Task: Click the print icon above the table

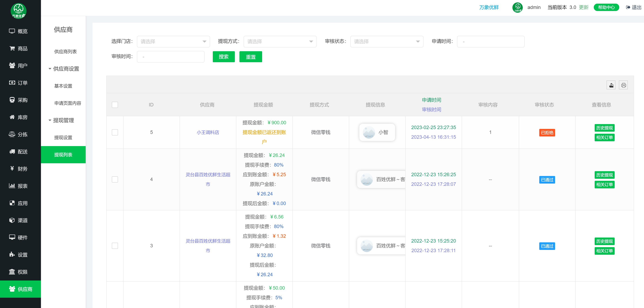Action: click(x=623, y=85)
